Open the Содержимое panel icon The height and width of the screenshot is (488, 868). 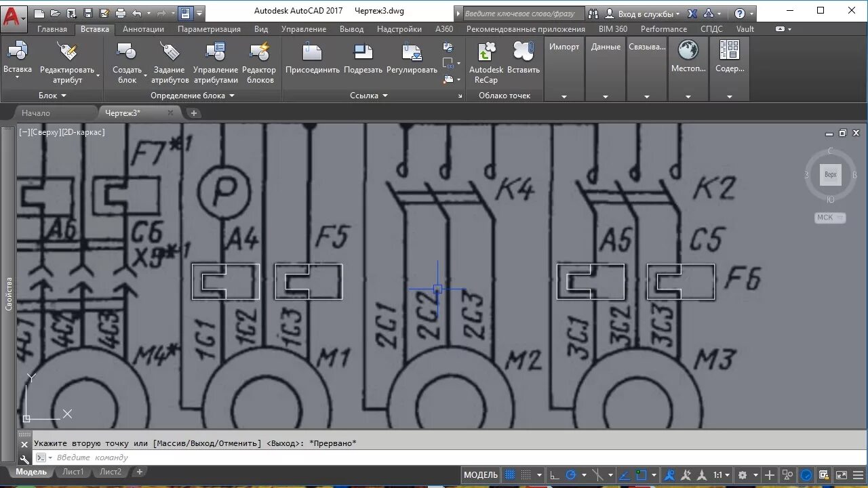pos(730,51)
